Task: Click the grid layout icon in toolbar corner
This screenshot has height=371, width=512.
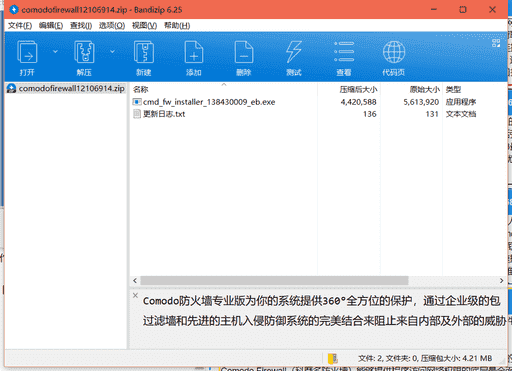Action: (x=496, y=43)
